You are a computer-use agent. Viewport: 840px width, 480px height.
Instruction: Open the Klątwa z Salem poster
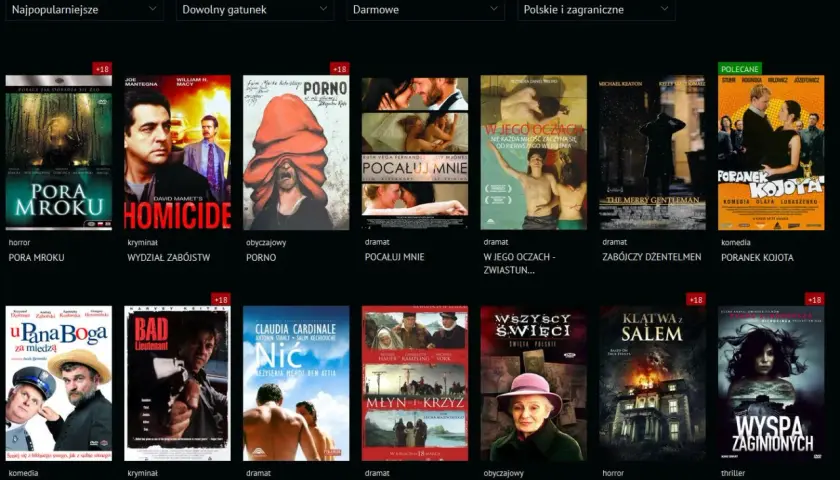pyautogui.click(x=652, y=384)
